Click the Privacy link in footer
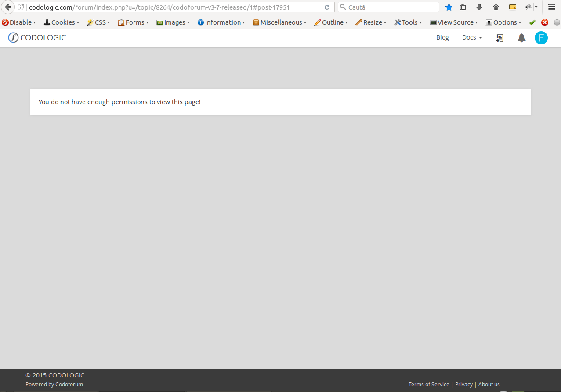Viewport: 561px width, 392px height. tap(463, 385)
